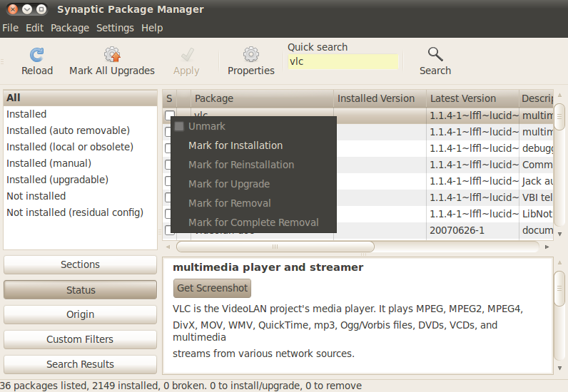568x392 pixels.
Task: Show the Custom Filters view
Action: tap(80, 339)
